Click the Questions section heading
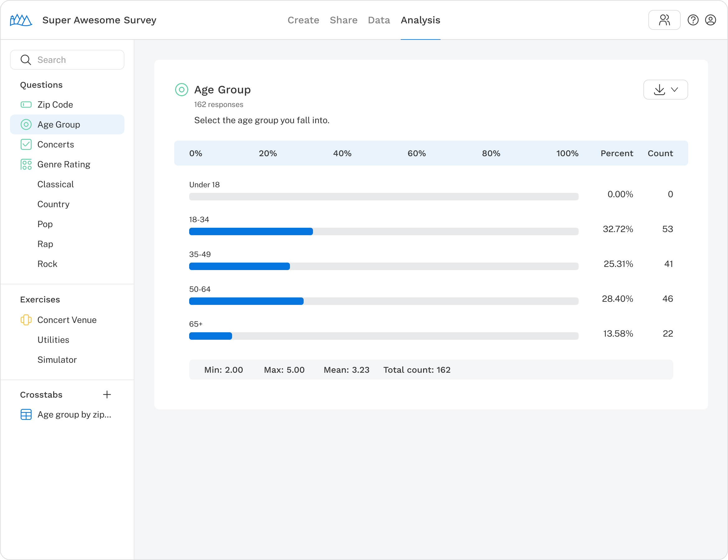Viewport: 728px width, 560px height. pyautogui.click(x=41, y=85)
